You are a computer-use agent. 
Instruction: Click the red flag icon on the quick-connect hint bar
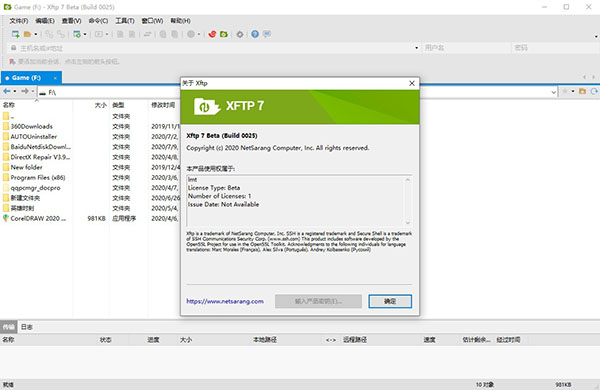tap(12, 61)
